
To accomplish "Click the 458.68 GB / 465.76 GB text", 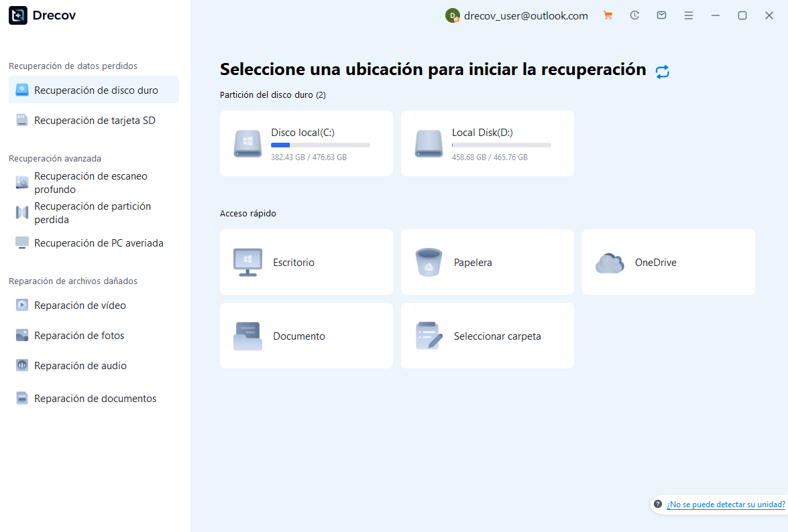I will pos(490,157).
